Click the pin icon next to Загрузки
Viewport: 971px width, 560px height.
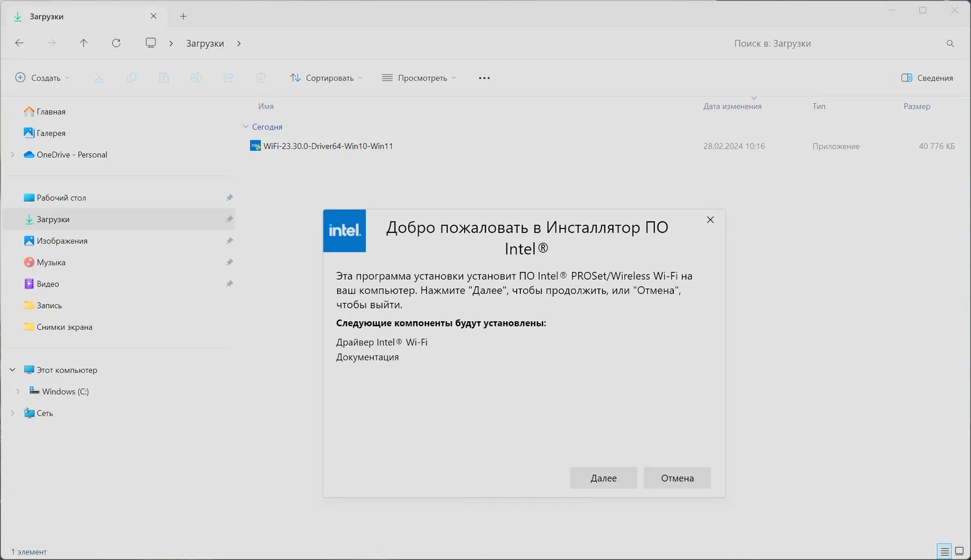pos(229,219)
